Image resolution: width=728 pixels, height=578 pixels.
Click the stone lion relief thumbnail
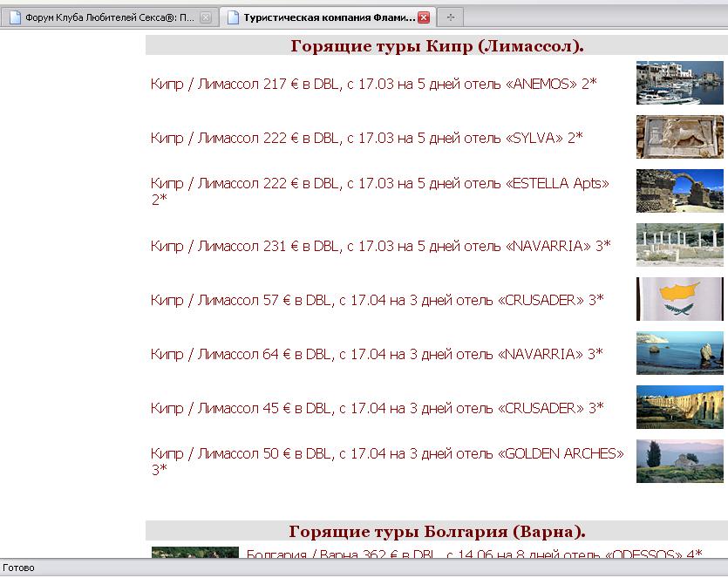pyautogui.click(x=679, y=137)
